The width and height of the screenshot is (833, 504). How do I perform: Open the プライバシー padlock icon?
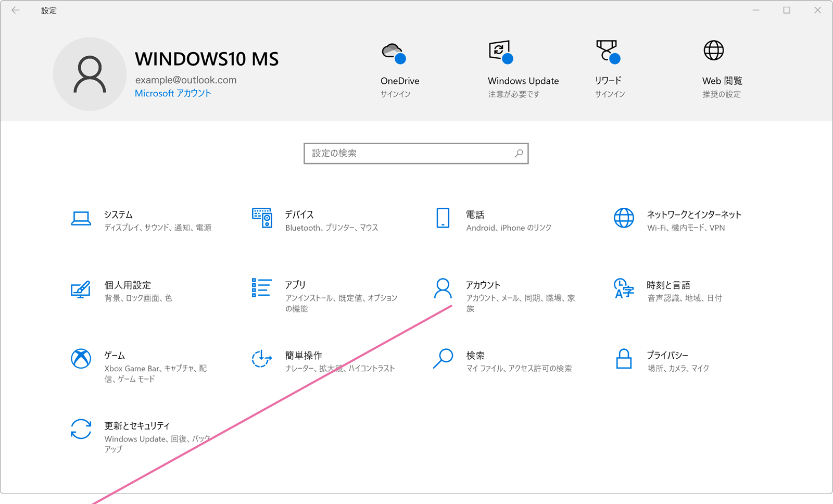pyautogui.click(x=624, y=359)
